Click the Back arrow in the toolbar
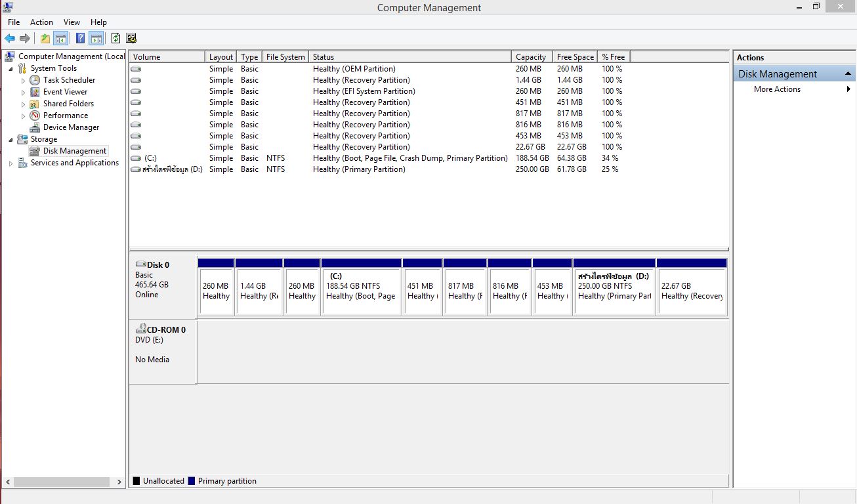Screen dimensions: 857x504 [10, 38]
